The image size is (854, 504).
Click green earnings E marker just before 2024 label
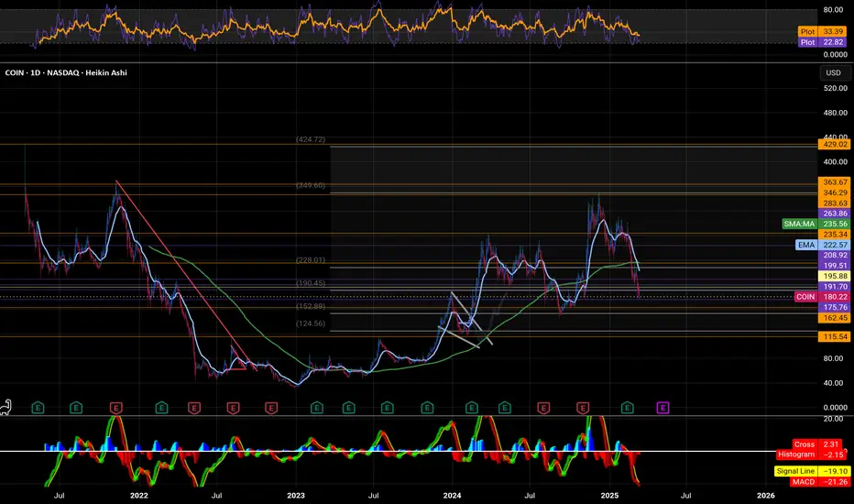427,408
